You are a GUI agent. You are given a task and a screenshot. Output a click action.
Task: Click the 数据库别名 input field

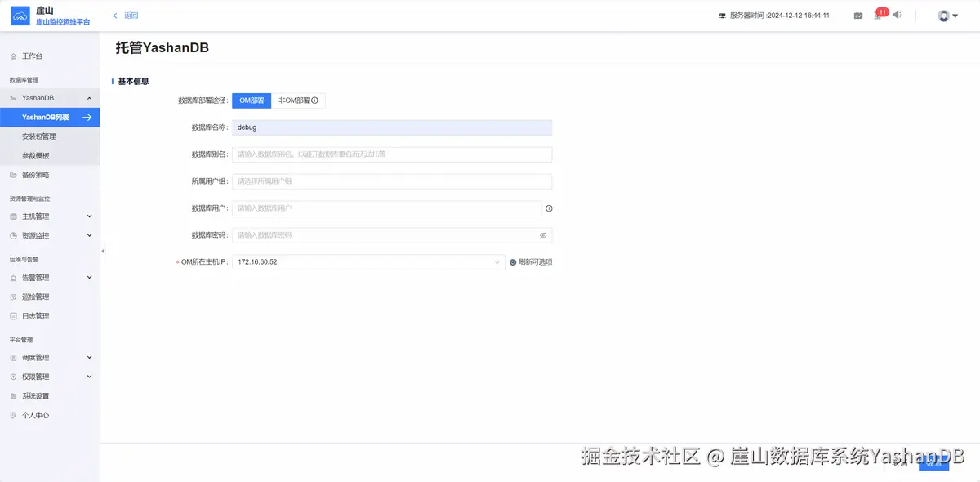click(x=392, y=154)
